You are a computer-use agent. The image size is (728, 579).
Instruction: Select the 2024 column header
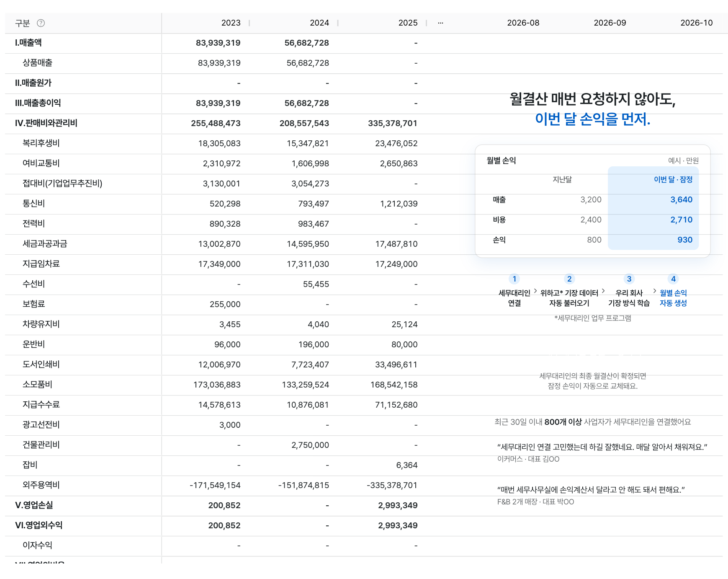[319, 23]
